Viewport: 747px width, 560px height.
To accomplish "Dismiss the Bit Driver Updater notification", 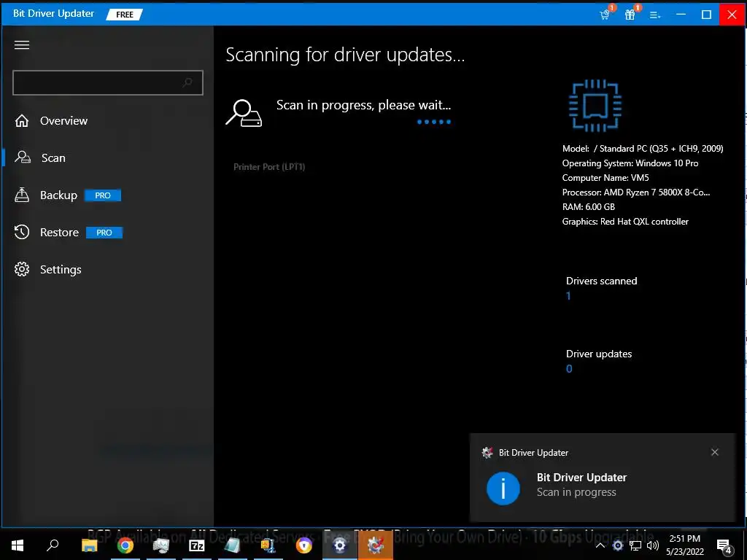I will click(x=715, y=452).
